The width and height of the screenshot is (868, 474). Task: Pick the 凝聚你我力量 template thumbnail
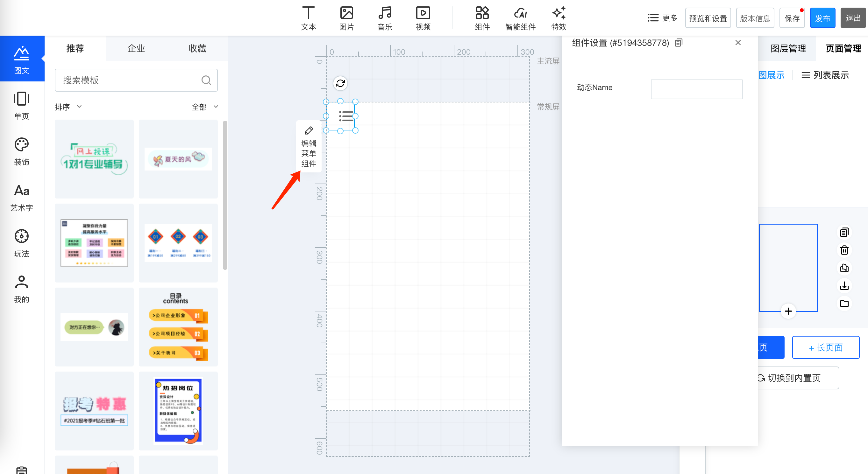click(94, 243)
